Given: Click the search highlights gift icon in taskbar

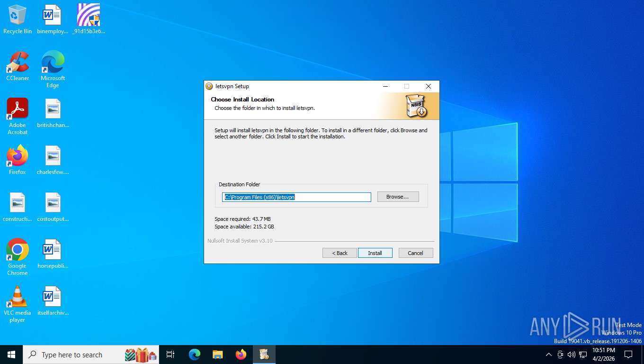Looking at the screenshot, I should coord(141,355).
